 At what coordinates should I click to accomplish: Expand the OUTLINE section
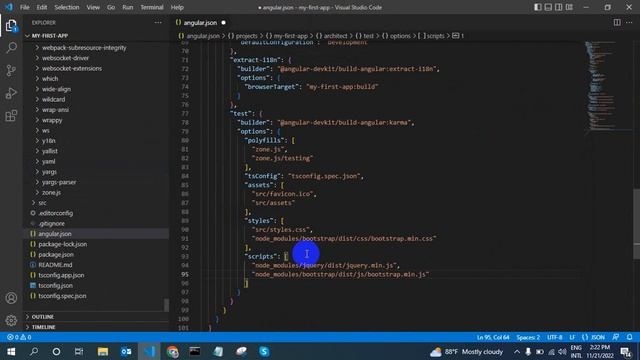[x=42, y=317]
